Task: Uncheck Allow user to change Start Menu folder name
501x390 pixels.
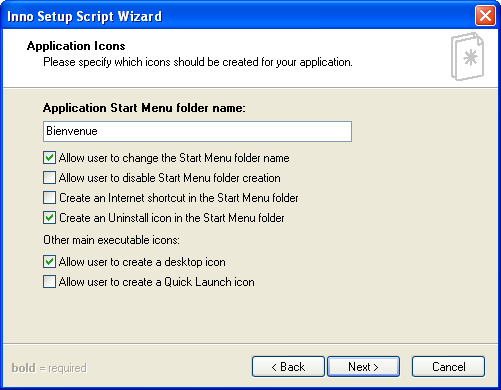Action: [x=49, y=158]
